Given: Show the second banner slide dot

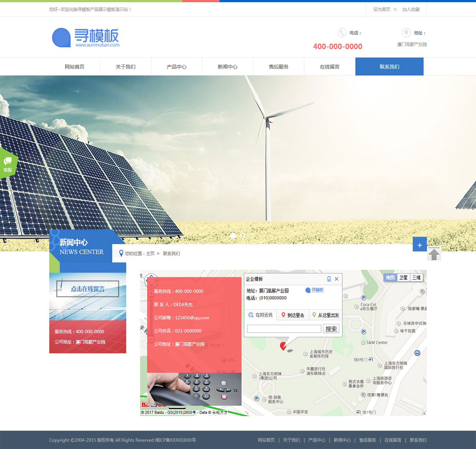Looking at the screenshot, I should [x=243, y=236].
